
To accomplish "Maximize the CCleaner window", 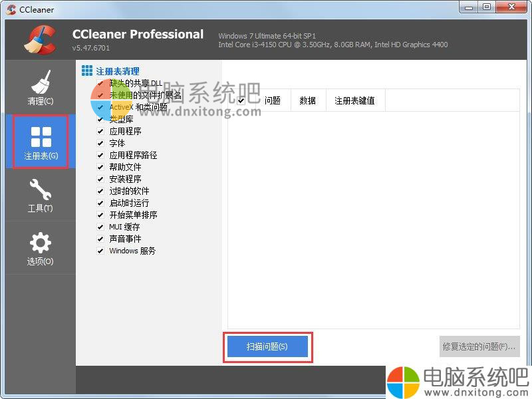I will [487, 7].
